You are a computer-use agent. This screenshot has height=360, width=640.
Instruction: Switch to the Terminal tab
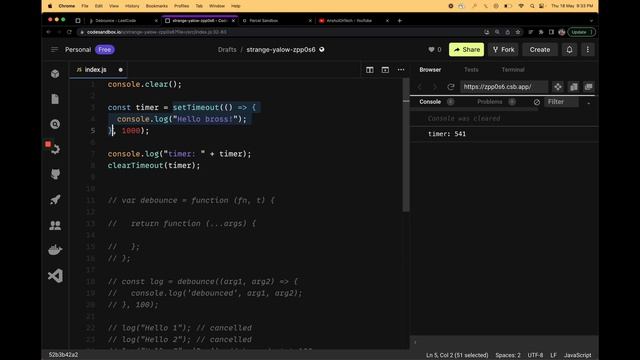[x=513, y=70]
